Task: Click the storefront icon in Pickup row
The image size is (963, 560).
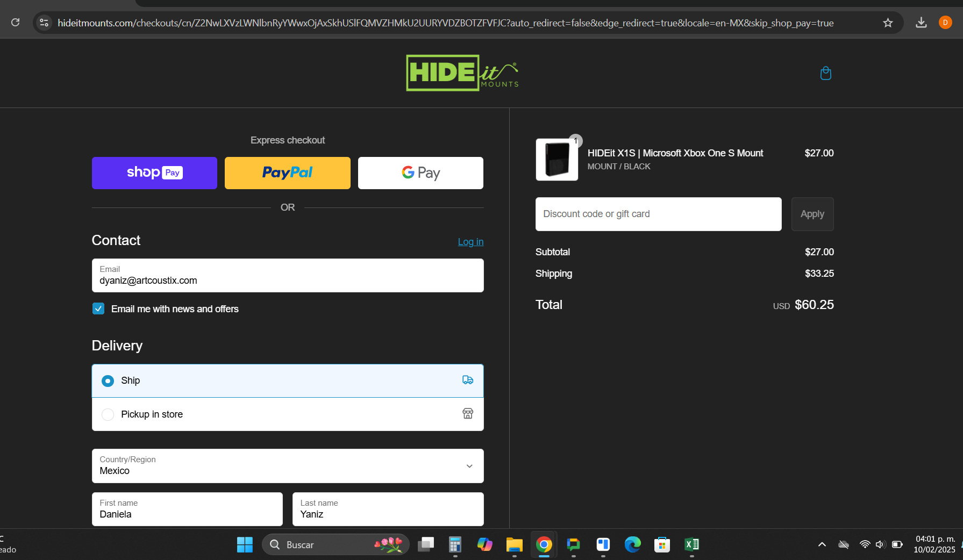Action: (x=468, y=413)
